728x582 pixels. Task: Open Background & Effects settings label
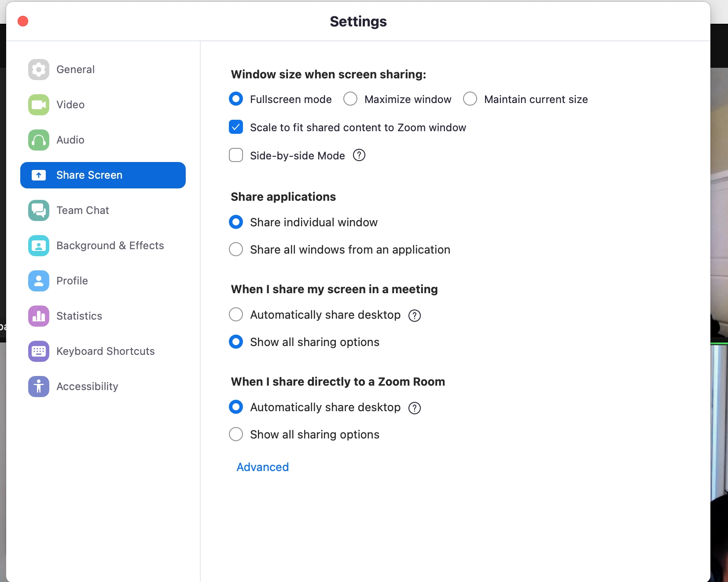coord(110,246)
